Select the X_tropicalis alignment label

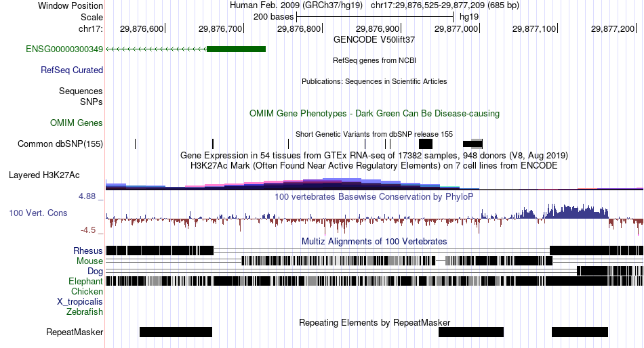pyautogui.click(x=80, y=302)
